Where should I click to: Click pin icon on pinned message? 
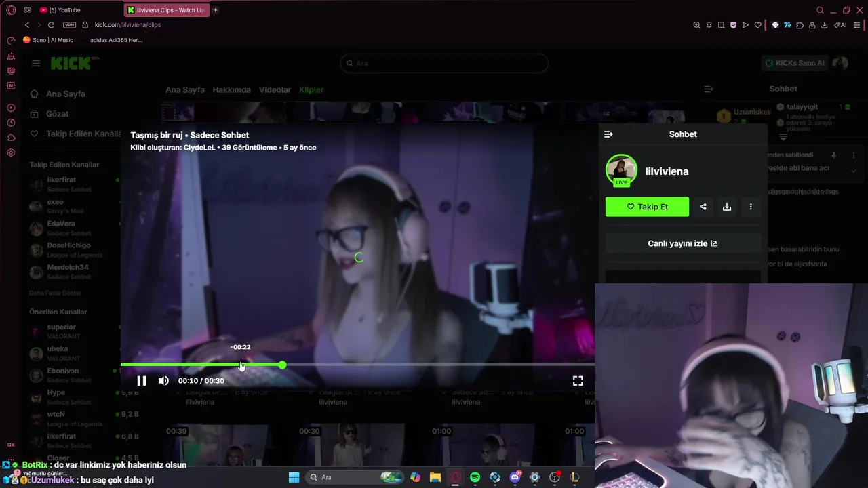point(834,155)
